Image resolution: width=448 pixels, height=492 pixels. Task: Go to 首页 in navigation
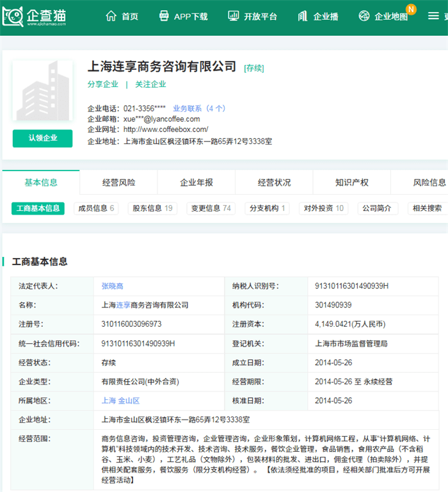[x=130, y=16]
